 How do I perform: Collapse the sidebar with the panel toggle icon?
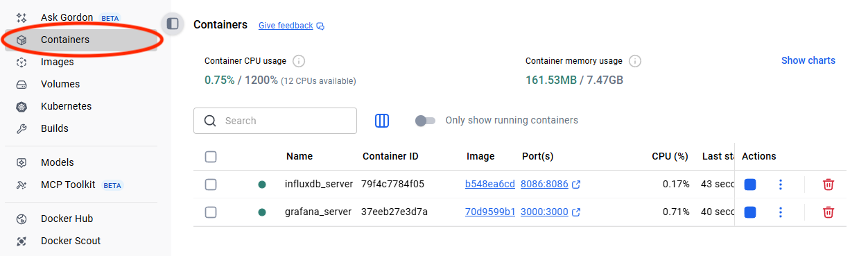[173, 24]
